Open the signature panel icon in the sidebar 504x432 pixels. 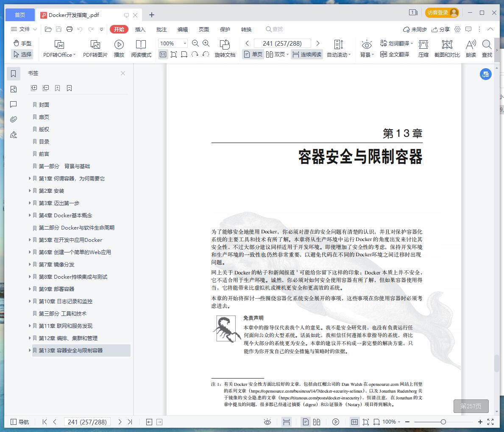[x=14, y=135]
